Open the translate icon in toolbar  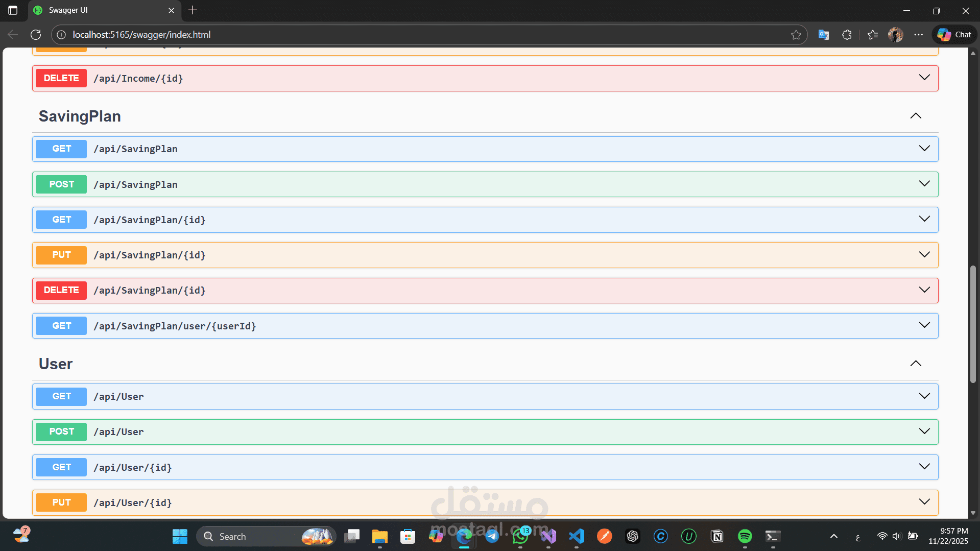tap(823, 35)
